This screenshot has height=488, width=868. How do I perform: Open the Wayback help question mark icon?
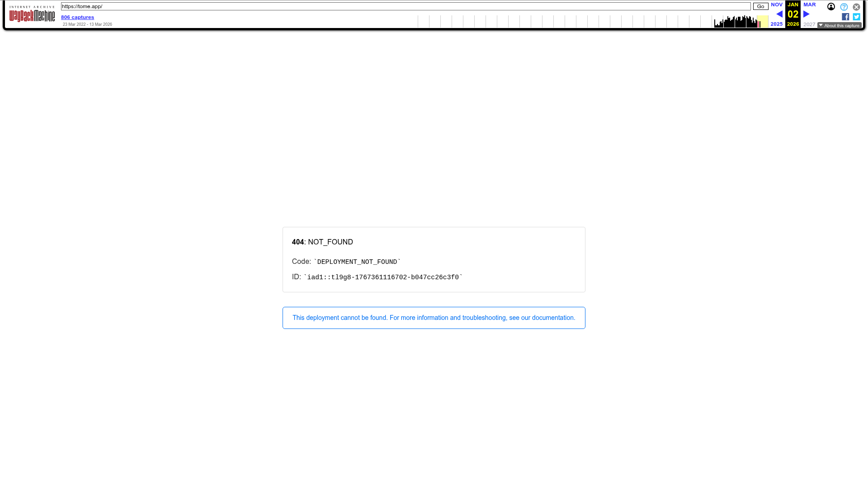coord(844,7)
